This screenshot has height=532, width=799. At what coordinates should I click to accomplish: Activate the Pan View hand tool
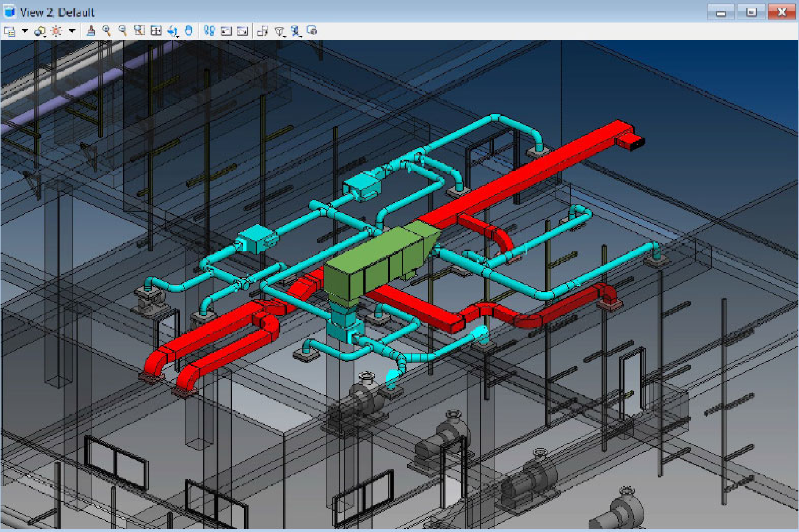point(189,30)
